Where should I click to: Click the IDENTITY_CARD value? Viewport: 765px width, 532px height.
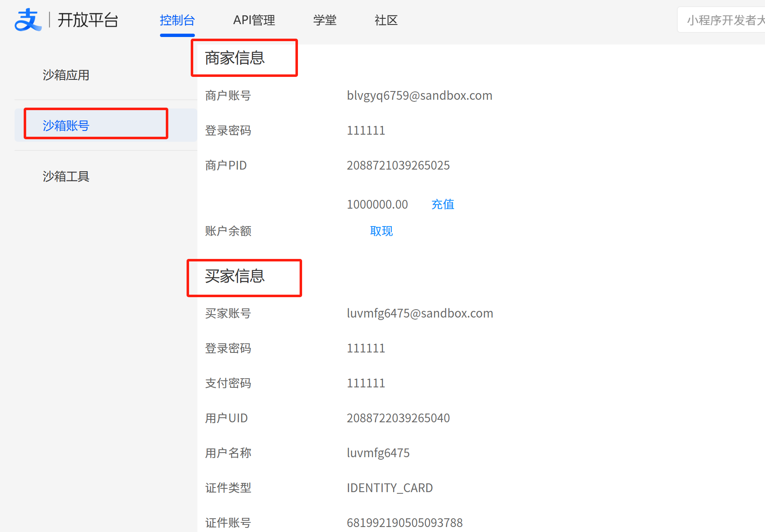(x=390, y=488)
